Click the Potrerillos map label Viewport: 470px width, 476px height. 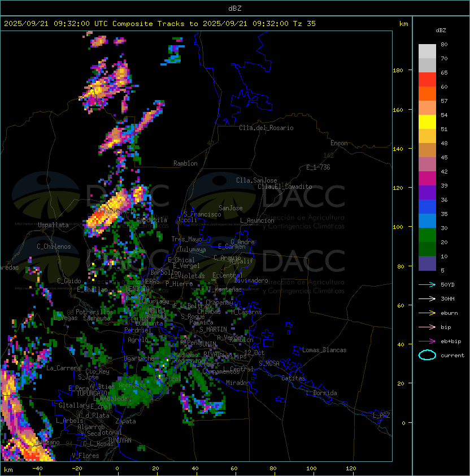pyautogui.click(x=94, y=312)
